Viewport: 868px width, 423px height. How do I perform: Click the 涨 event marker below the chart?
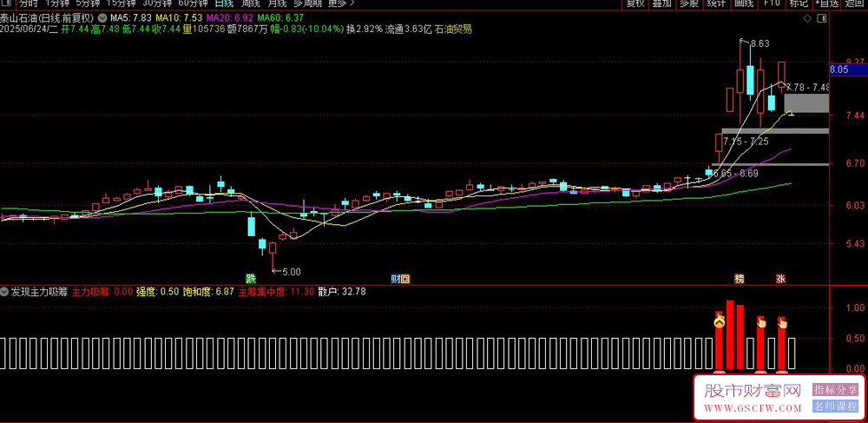tap(780, 279)
